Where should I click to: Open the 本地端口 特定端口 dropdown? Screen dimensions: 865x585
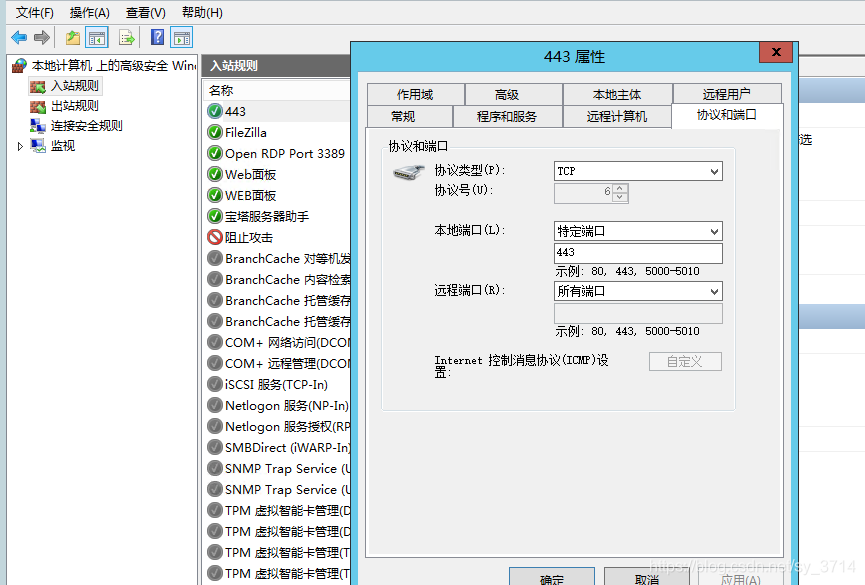tap(712, 231)
